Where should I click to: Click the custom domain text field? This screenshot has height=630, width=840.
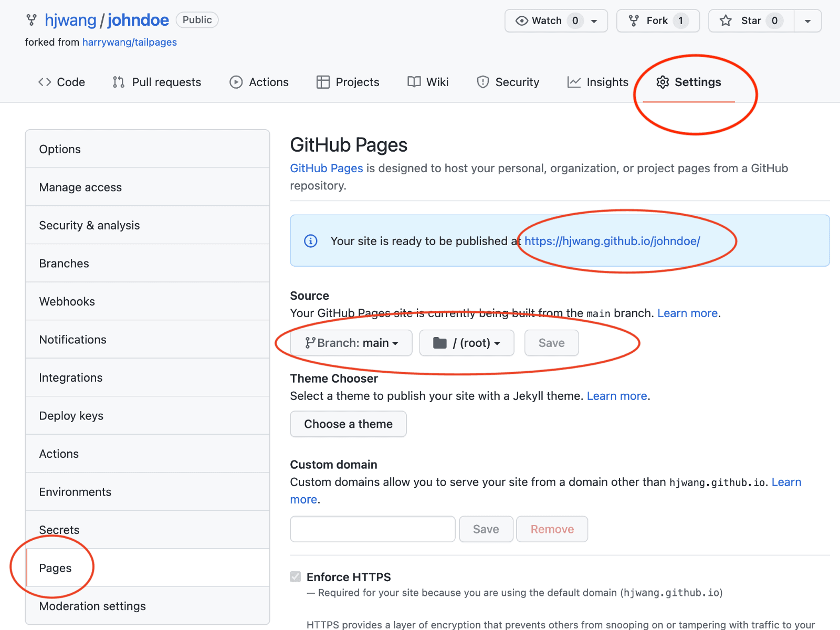point(372,529)
